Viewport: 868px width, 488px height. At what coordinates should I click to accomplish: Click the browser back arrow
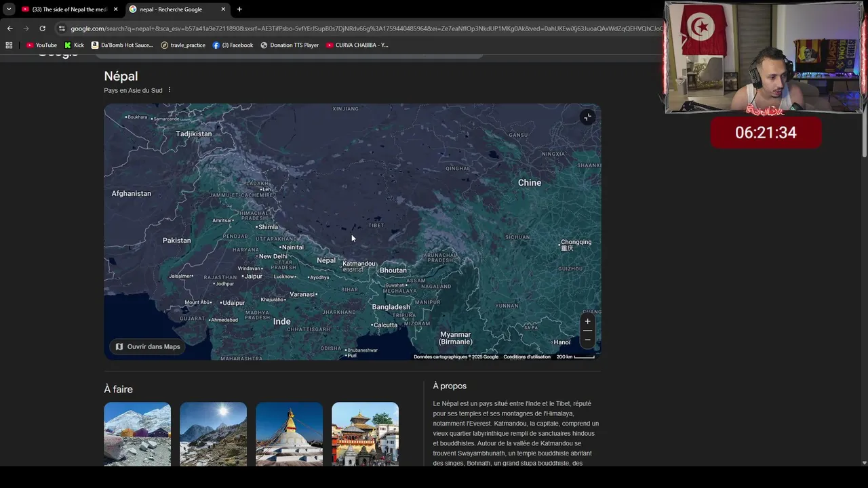coord(9,28)
